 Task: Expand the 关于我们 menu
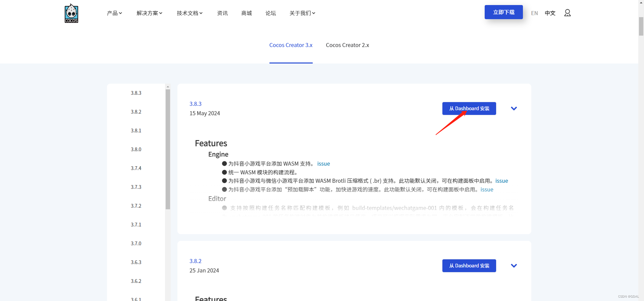(x=302, y=13)
